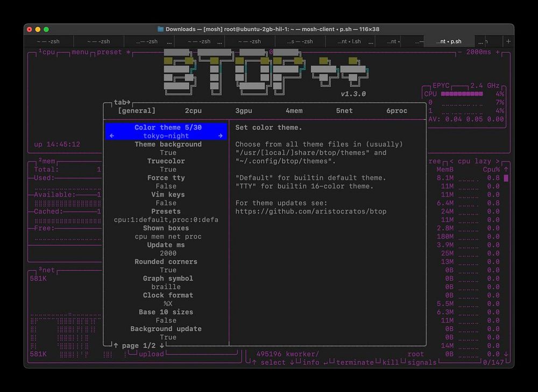This screenshot has width=538, height=392.
Task: Click the page up arrow beside page 1/2
Action: 116,345
